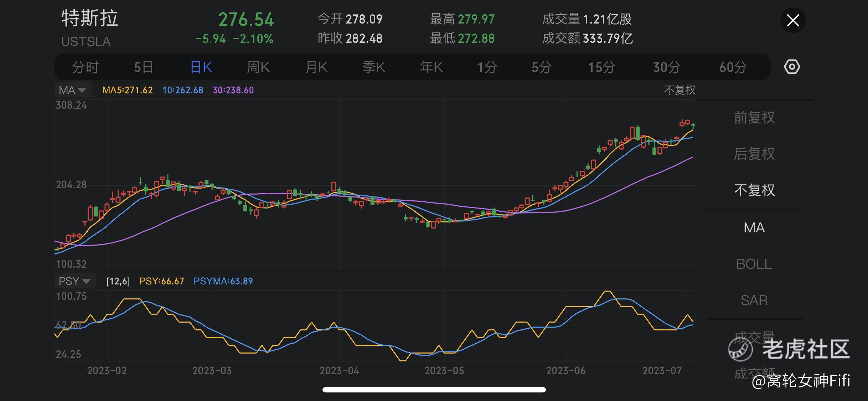This screenshot has height=401, width=868.
Task: Select 成交量 volume sub-indicator
Action: (x=754, y=337)
